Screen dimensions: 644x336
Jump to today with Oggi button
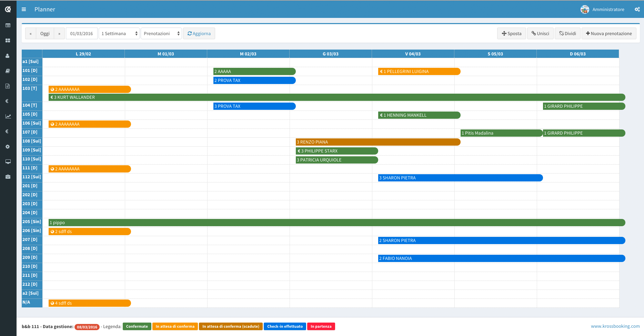click(45, 33)
